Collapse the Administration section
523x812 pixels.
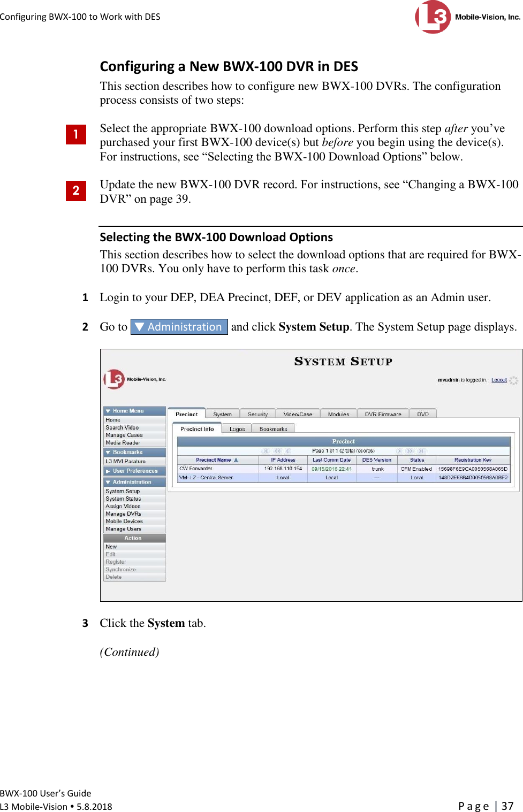(134, 482)
